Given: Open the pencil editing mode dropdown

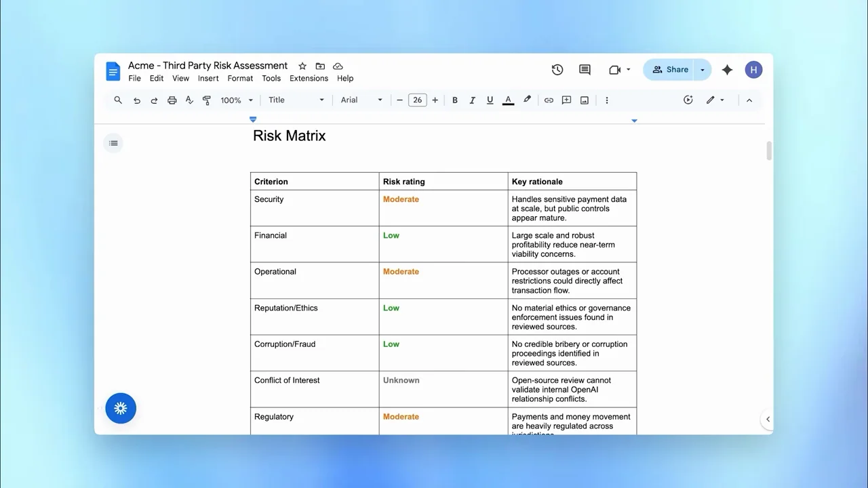Looking at the screenshot, I should (715, 100).
